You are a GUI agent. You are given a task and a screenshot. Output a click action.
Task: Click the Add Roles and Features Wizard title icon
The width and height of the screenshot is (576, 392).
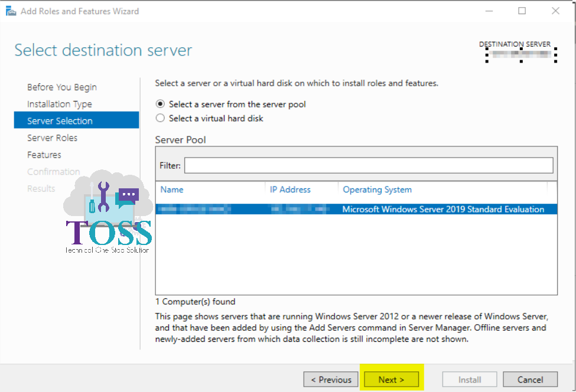coord(11,11)
